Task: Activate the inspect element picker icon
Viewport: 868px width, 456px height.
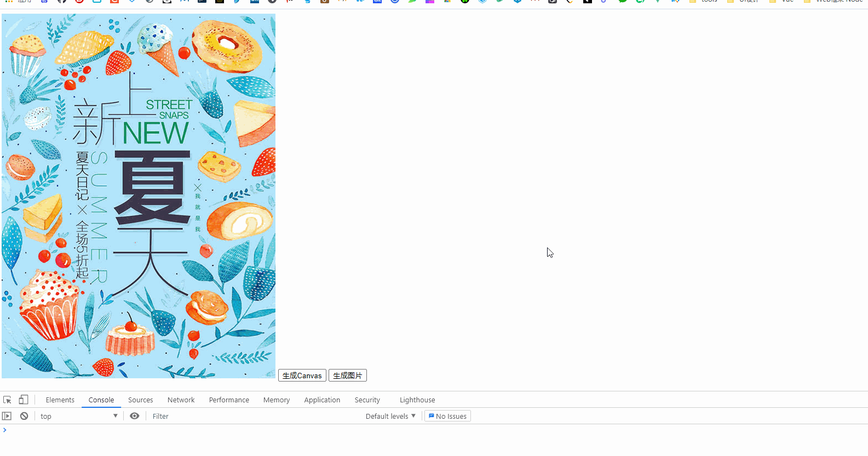Action: [7, 400]
